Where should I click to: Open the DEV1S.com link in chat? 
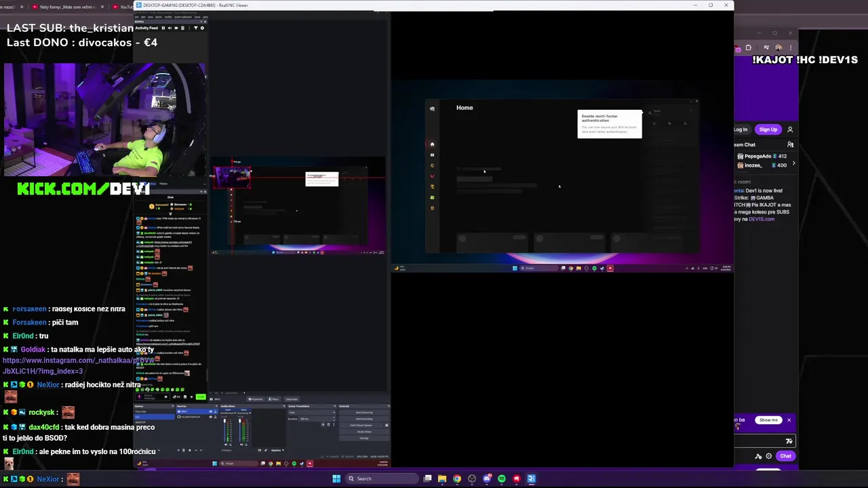tap(762, 219)
